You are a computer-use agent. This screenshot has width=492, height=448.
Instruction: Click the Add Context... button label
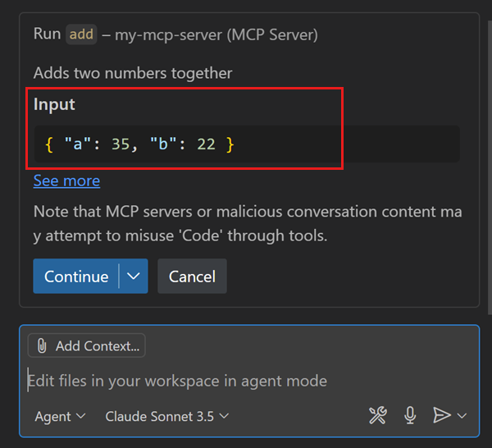[x=97, y=346]
